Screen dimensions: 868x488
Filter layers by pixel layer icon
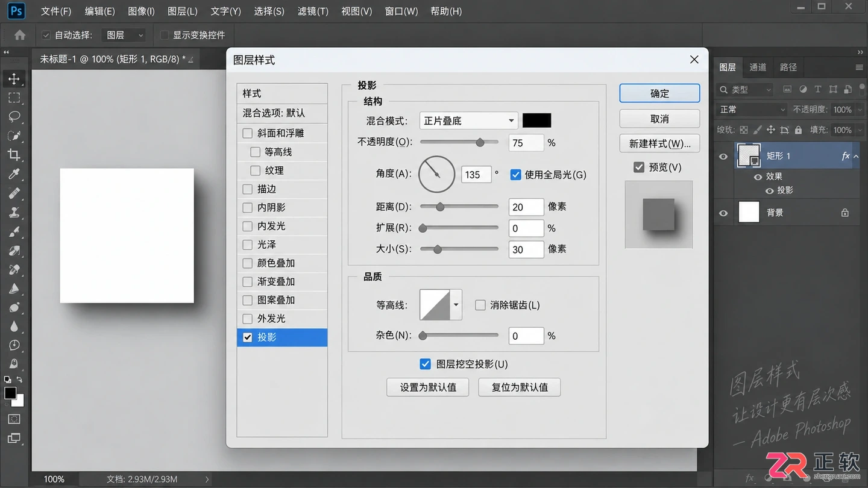tap(787, 90)
